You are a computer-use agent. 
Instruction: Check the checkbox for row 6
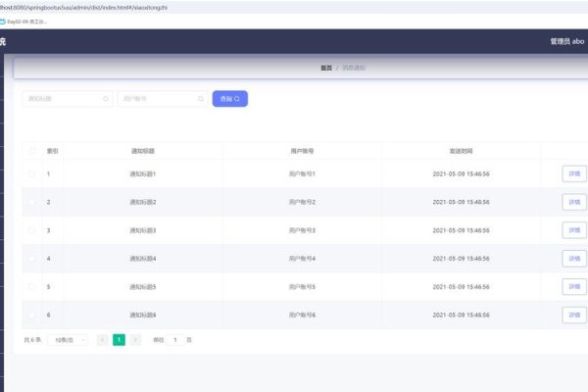pyautogui.click(x=32, y=315)
